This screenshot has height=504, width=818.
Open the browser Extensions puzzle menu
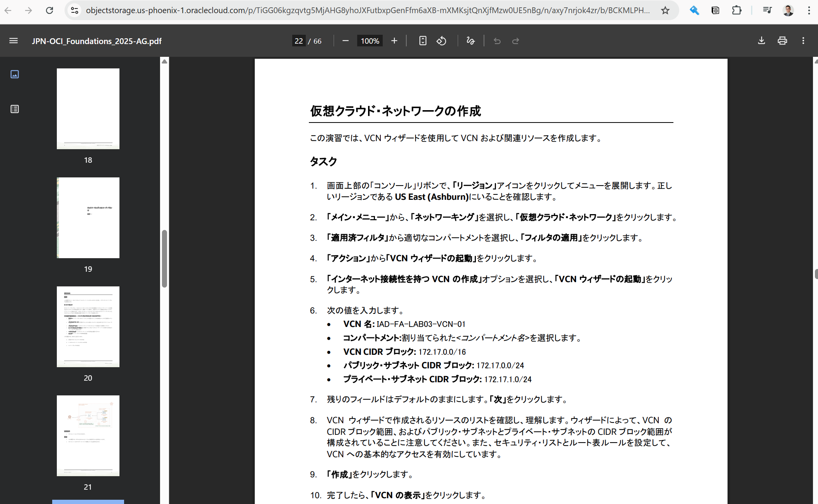pyautogui.click(x=737, y=10)
